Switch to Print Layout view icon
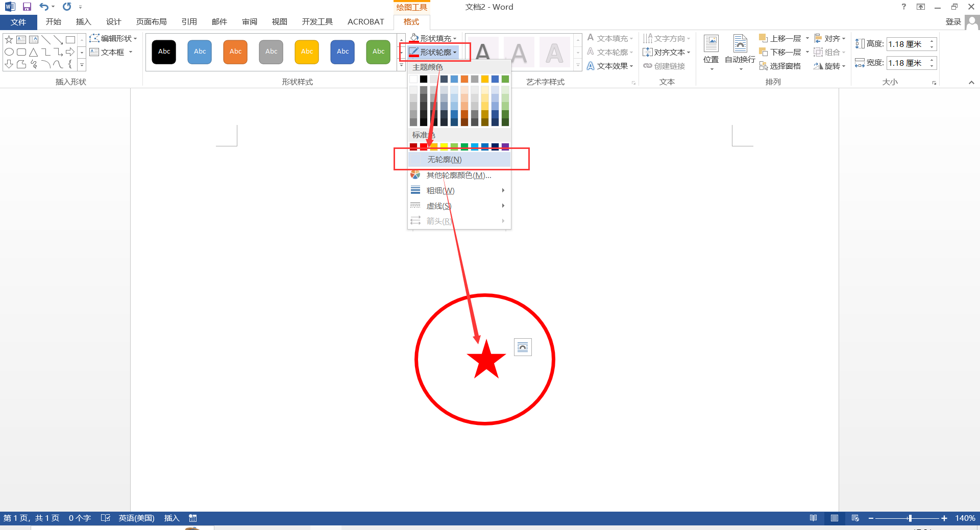The image size is (980, 530). [x=835, y=518]
